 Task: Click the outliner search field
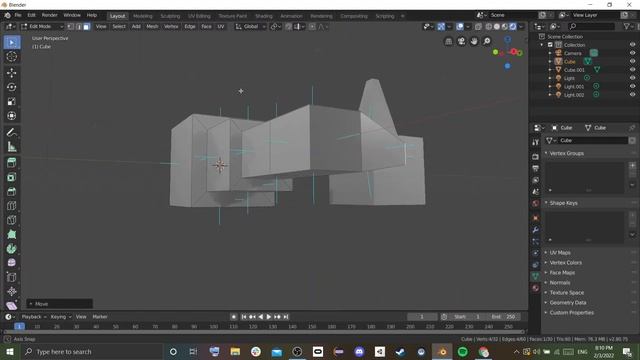(591, 27)
